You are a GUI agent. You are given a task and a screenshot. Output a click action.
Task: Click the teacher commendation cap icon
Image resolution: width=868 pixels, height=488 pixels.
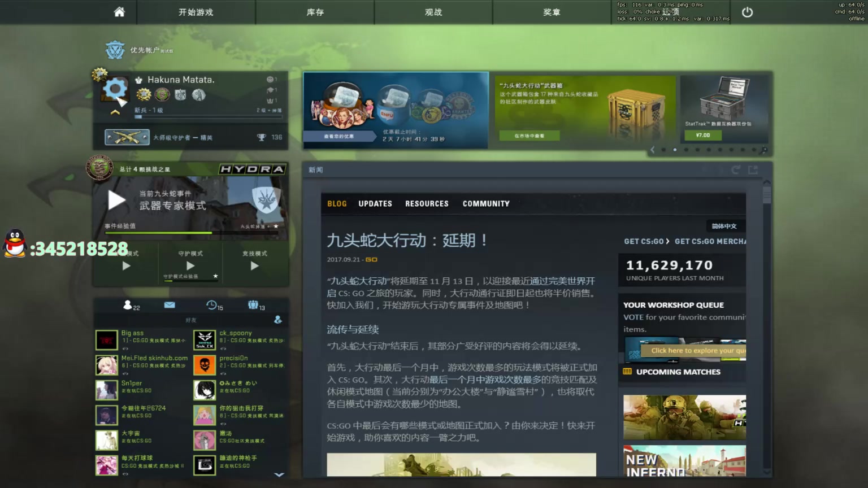(x=271, y=90)
